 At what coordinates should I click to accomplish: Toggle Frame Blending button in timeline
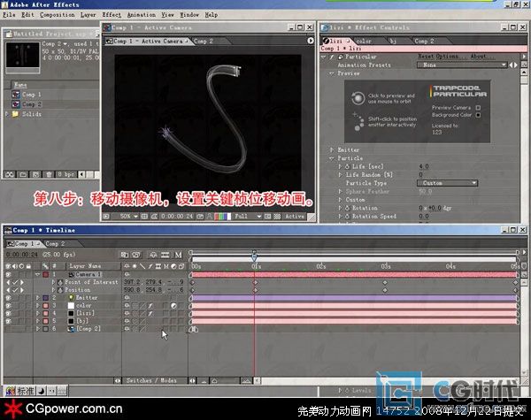(165, 255)
